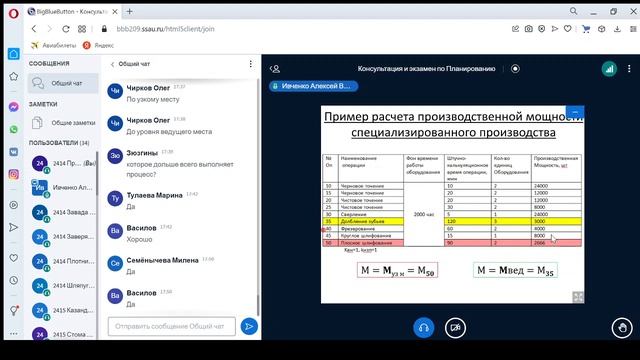Toggle webcam sharing button

tap(455, 328)
